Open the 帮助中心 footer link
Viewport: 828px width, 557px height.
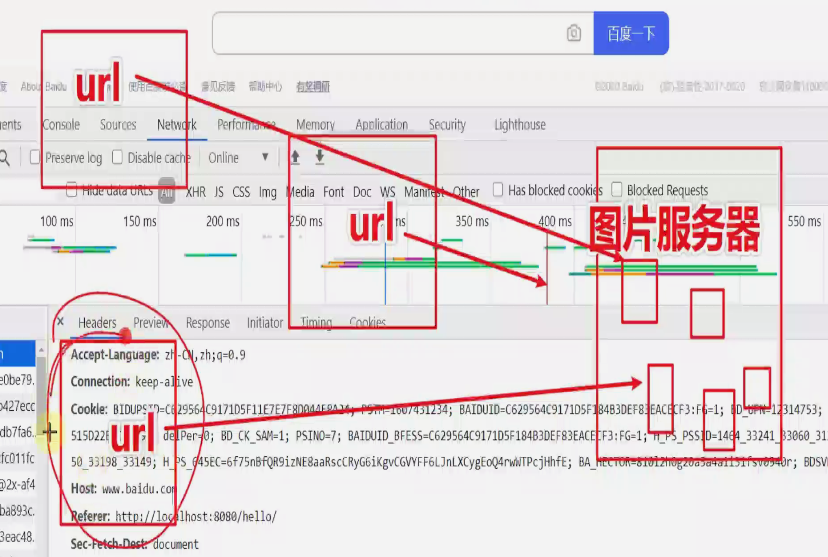pyautogui.click(x=266, y=87)
